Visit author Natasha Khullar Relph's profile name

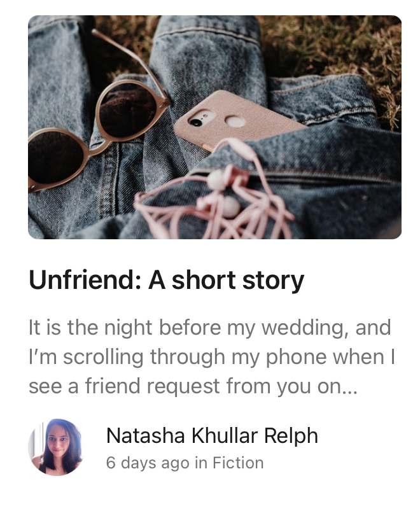[212, 435]
